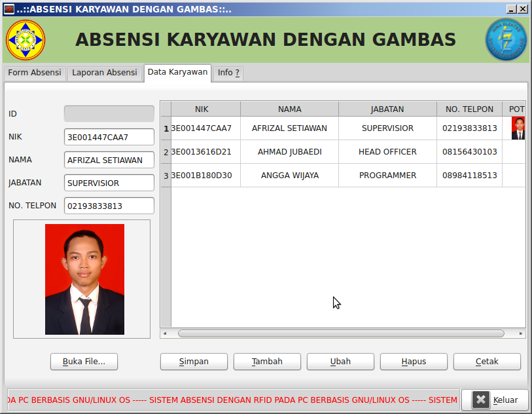Click the NAMA input field
The height and width of the screenshot is (414, 532).
pyautogui.click(x=109, y=160)
